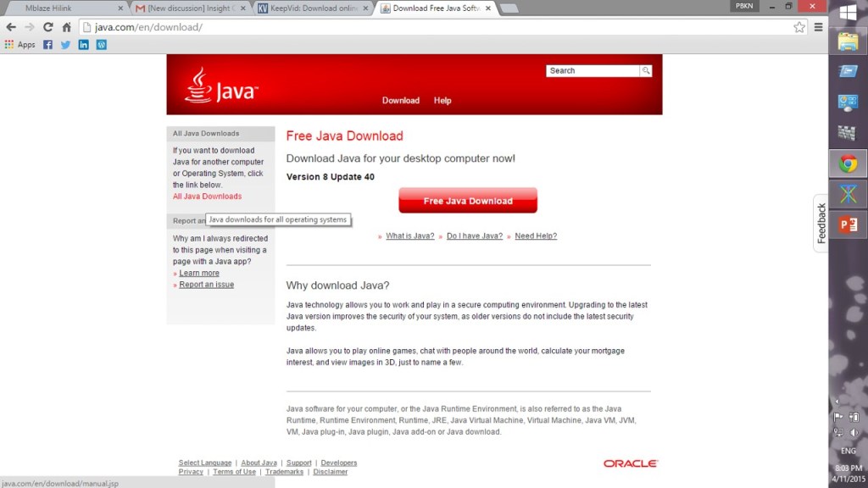Launch PowerPoint from the taskbar
This screenshot has height=488, width=868.
tap(848, 225)
